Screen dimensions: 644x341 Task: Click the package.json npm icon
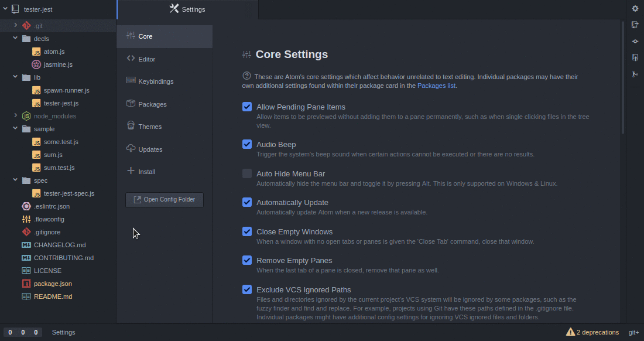(x=26, y=284)
